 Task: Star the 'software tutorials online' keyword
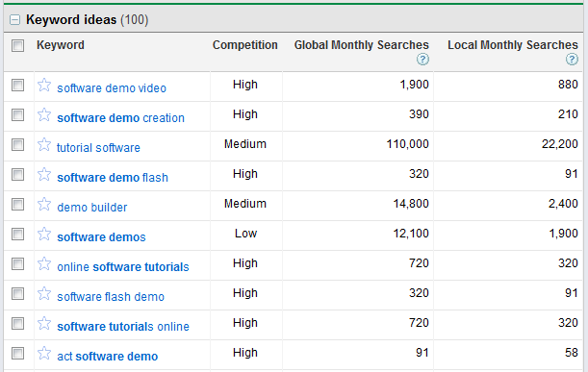click(x=44, y=323)
